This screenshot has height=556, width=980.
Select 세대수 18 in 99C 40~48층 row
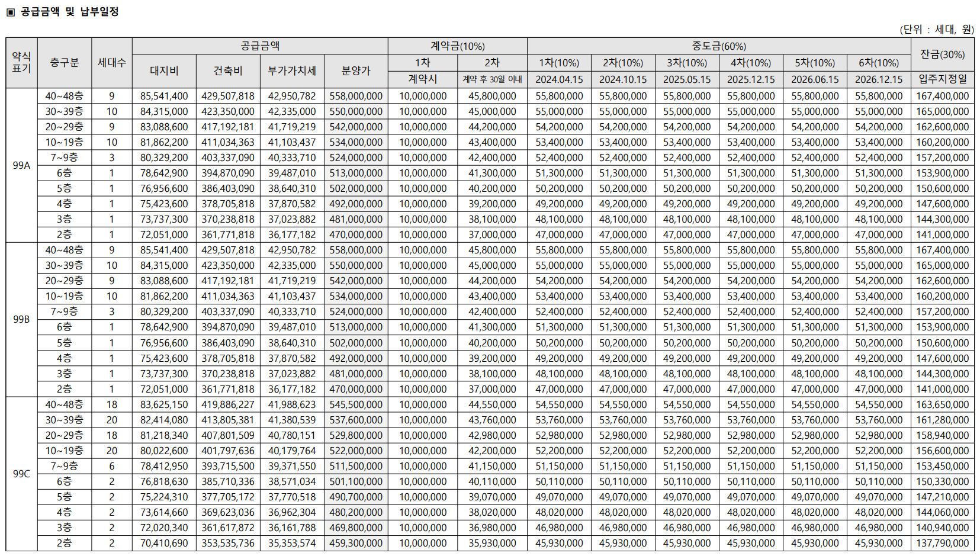click(111, 404)
